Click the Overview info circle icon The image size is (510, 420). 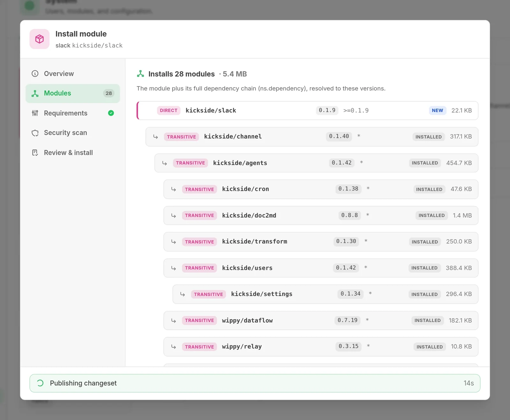35,74
